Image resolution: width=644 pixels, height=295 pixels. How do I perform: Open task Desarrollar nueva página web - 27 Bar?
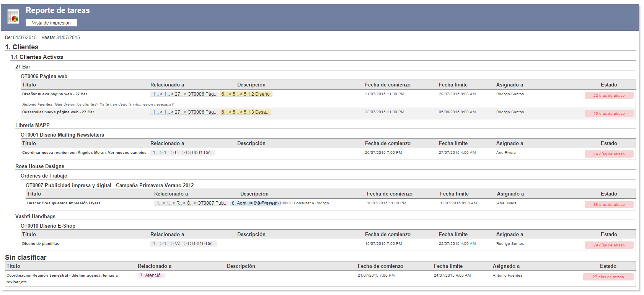58,112
